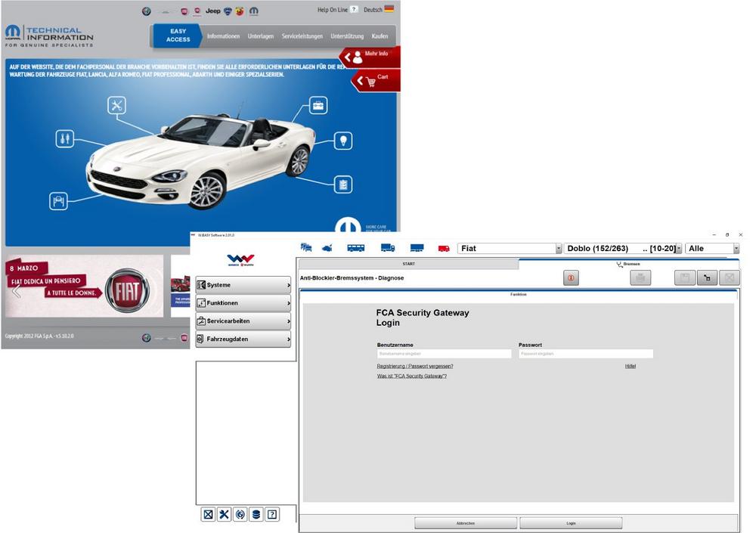Expand the Systeme menu entry
Viewport: 756px width, 533px height.
coord(243,285)
